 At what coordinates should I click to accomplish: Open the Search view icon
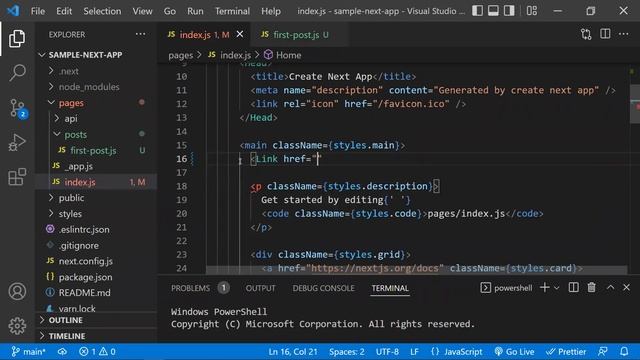17,73
